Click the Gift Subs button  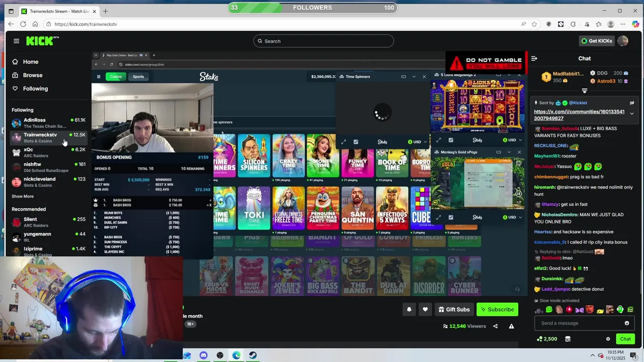[x=453, y=310]
